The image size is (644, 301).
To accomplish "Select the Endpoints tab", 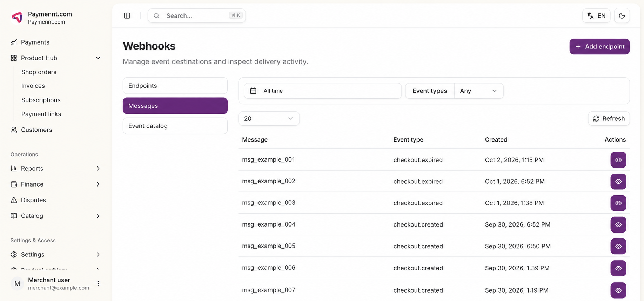I will coord(175,86).
